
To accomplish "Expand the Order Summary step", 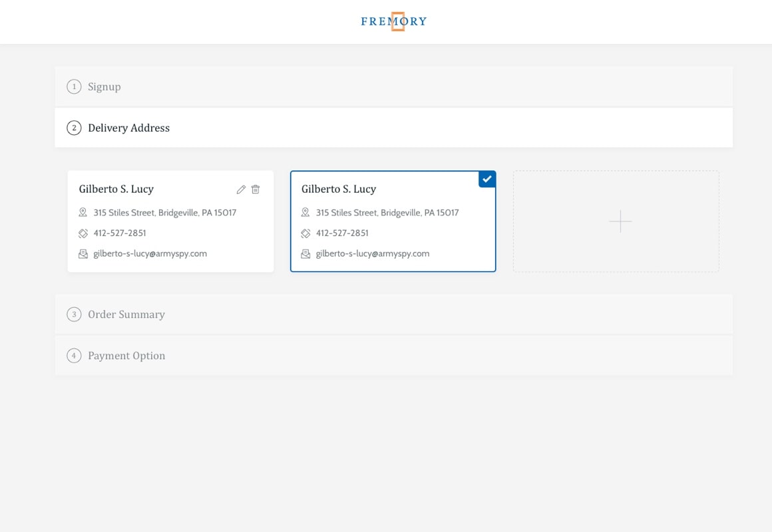I will (x=126, y=315).
